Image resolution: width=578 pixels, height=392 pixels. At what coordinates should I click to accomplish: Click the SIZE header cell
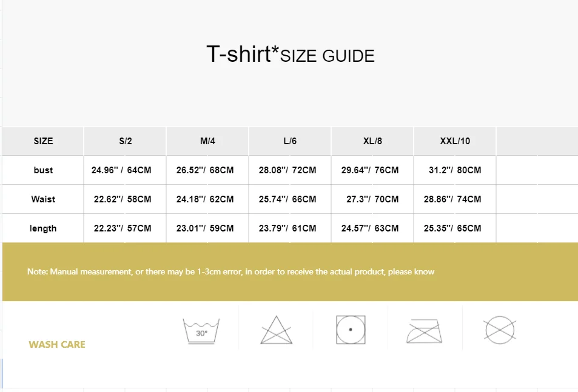click(x=43, y=141)
